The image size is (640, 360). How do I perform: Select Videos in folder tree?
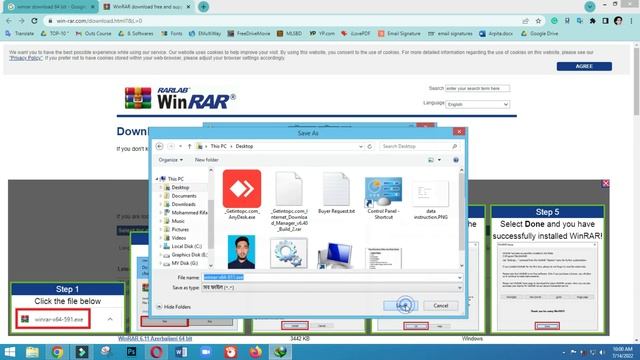pos(179,238)
